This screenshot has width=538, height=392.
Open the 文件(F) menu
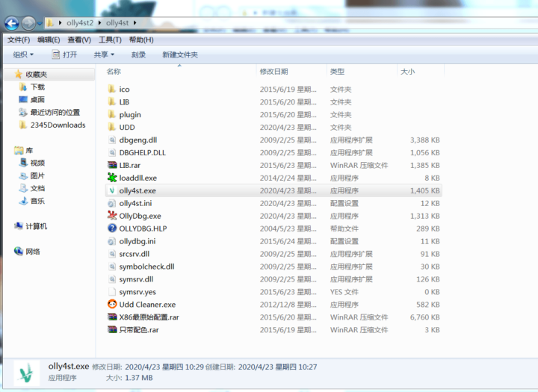tap(19, 40)
